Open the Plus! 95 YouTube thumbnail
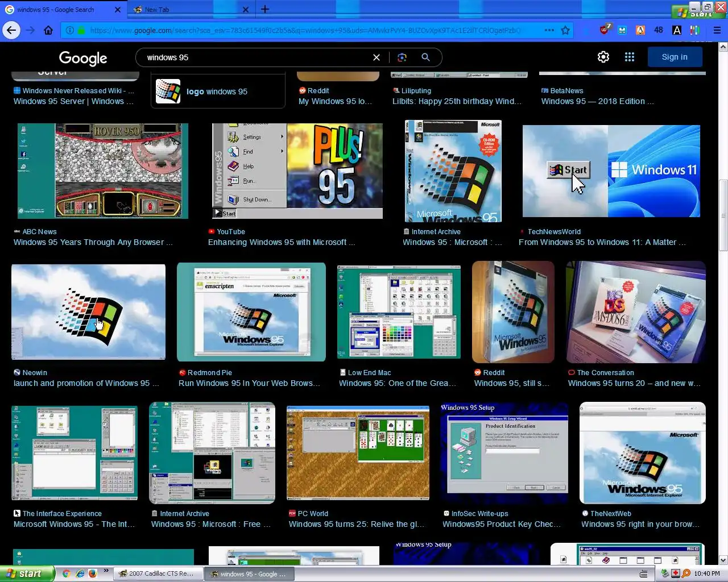This screenshot has height=582, width=728. (x=297, y=171)
